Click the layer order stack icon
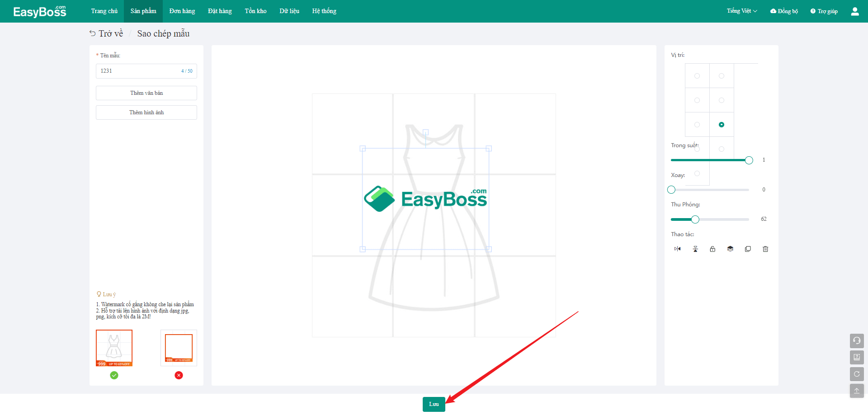The height and width of the screenshot is (415, 868). [730, 249]
